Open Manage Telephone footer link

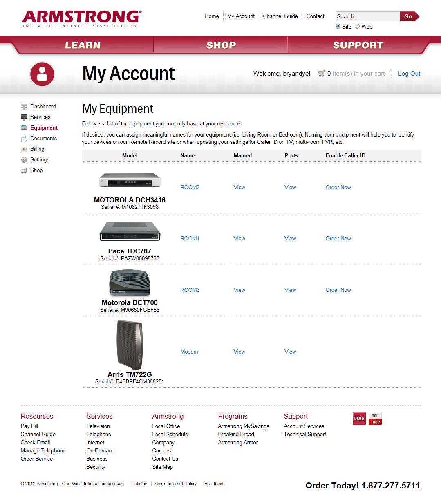coord(43,451)
